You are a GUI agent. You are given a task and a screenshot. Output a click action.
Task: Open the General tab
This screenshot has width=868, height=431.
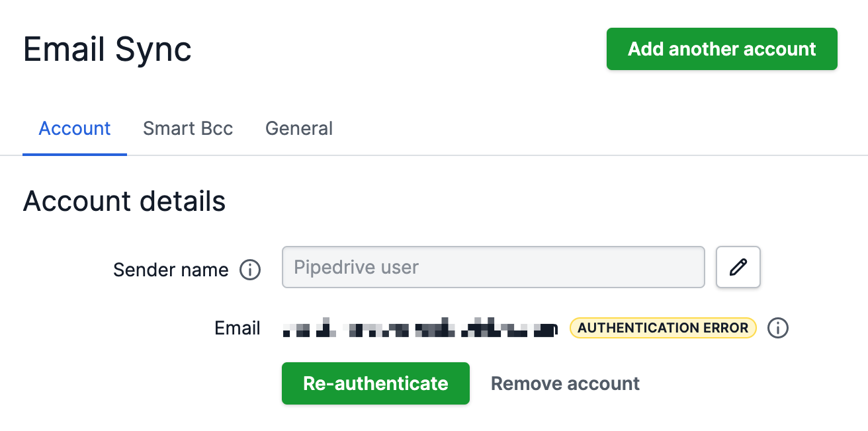(x=298, y=128)
